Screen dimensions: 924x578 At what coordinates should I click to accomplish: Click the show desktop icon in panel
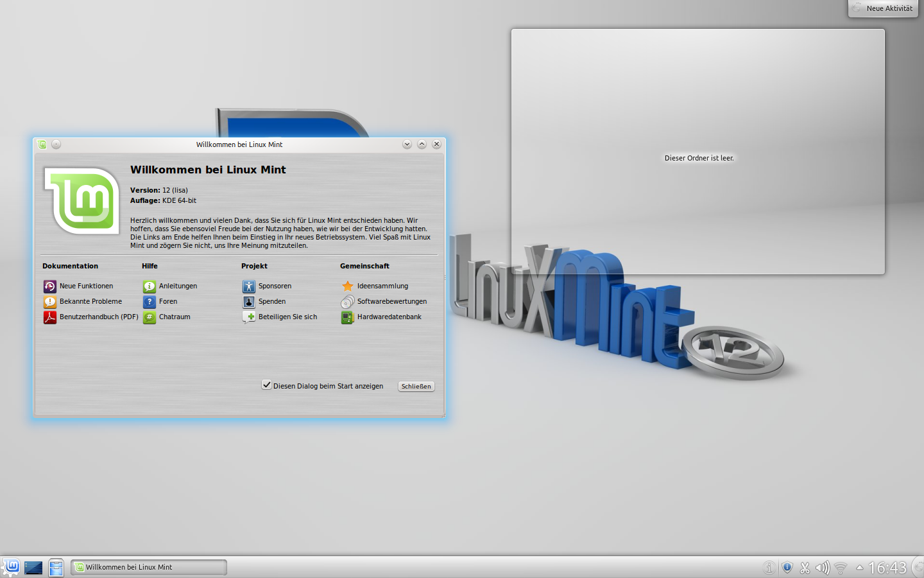click(x=33, y=568)
